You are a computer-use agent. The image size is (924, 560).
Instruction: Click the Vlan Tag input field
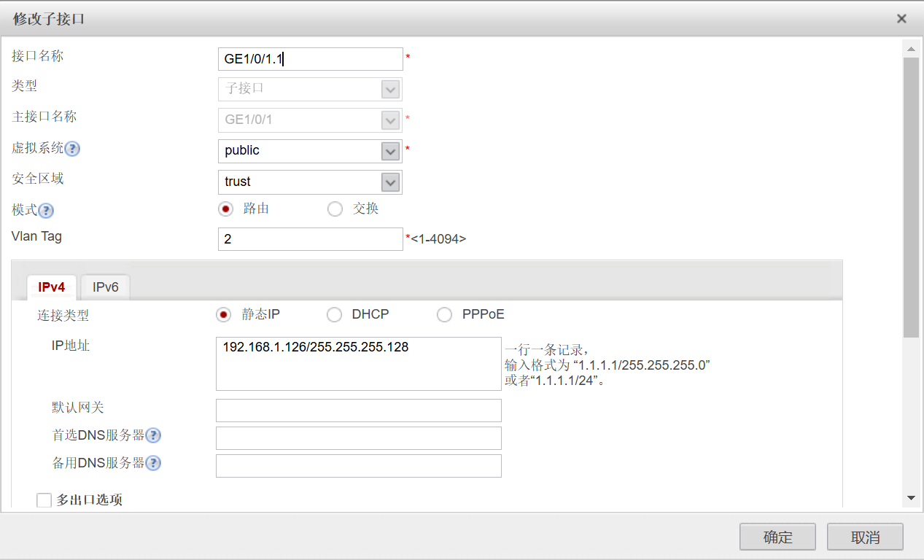pos(311,239)
